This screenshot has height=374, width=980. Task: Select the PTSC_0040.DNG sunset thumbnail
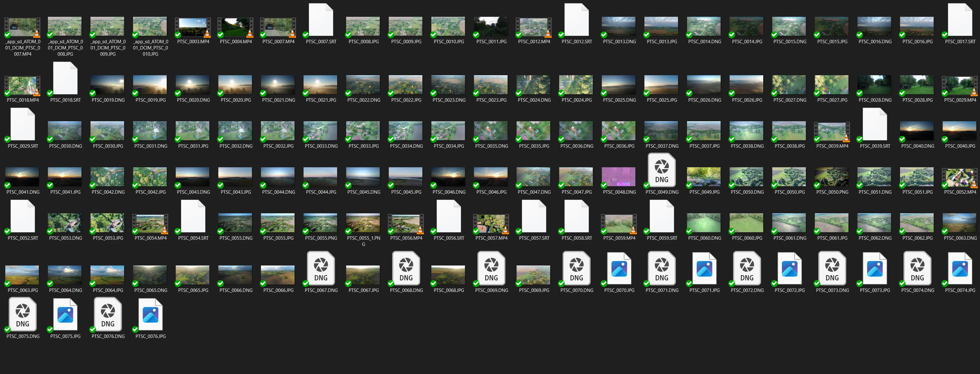click(917, 131)
